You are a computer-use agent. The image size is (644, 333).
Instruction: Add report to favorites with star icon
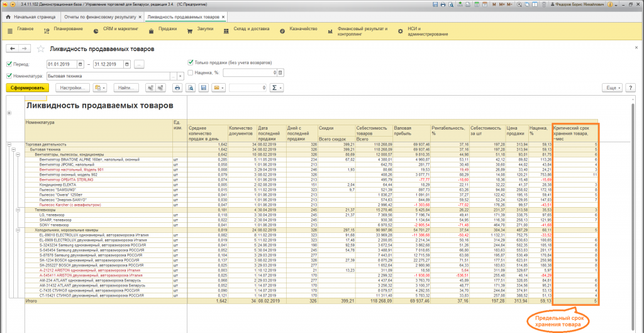pyautogui.click(x=41, y=48)
